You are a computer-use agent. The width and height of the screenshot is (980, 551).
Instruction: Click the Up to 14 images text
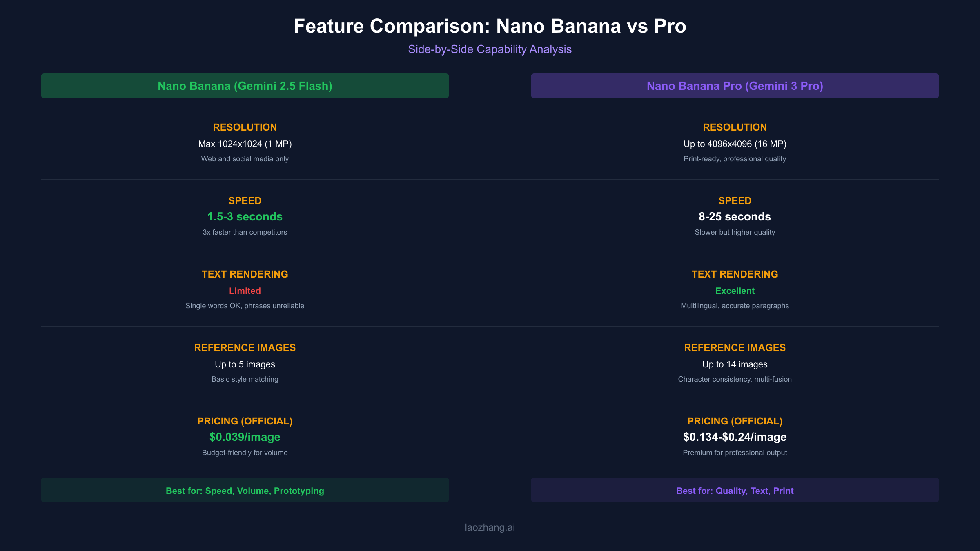pyautogui.click(x=735, y=364)
